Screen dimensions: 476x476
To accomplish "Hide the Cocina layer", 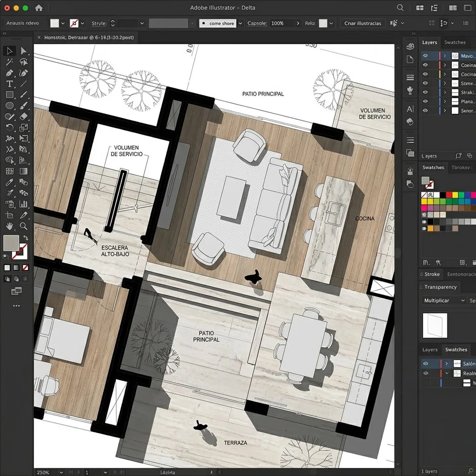I will (x=425, y=74).
